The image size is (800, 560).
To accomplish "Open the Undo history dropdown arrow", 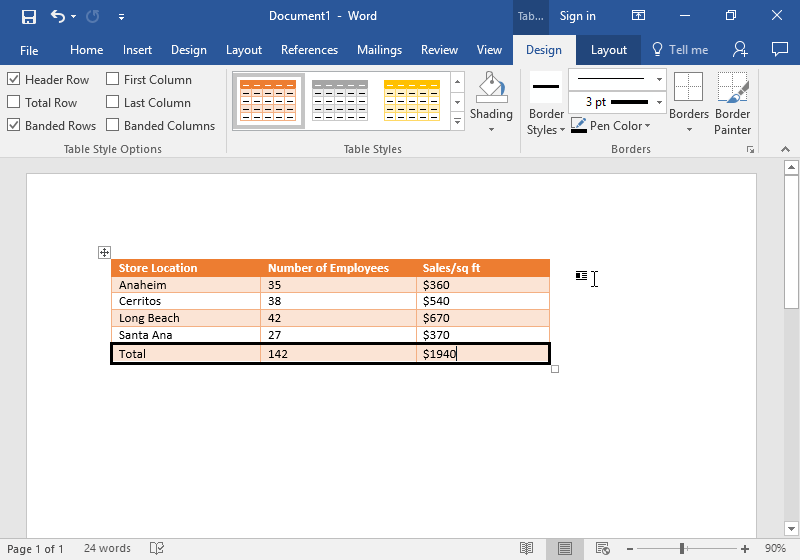I will click(73, 16).
